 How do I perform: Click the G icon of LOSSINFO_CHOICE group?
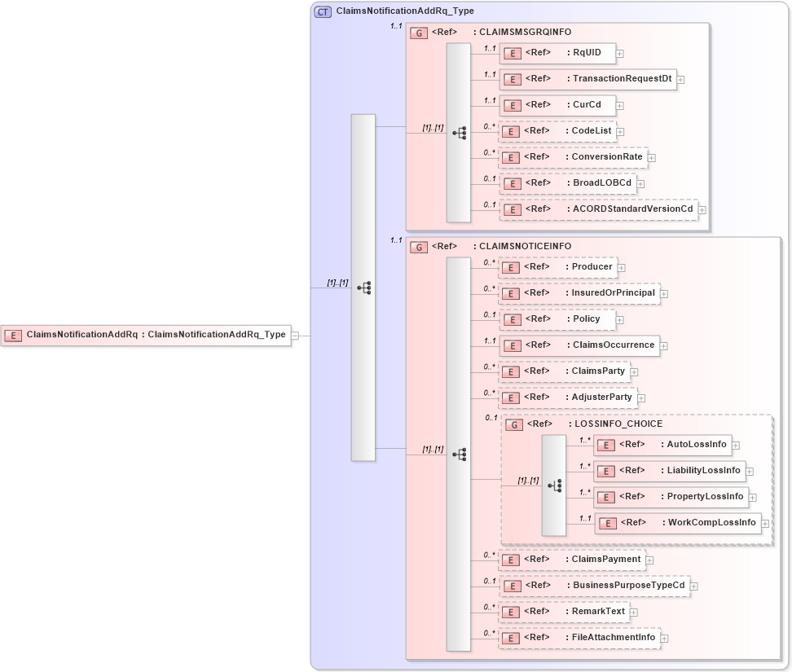click(x=514, y=424)
